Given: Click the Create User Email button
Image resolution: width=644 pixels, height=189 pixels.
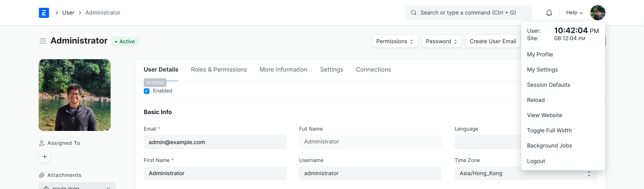Looking at the screenshot, I should point(493,41).
